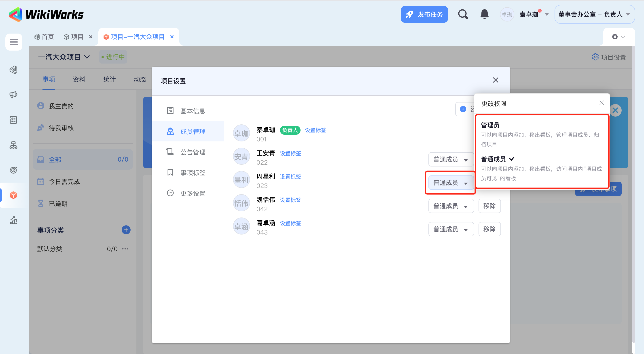Switch to 基本信息 settings section

(x=193, y=111)
